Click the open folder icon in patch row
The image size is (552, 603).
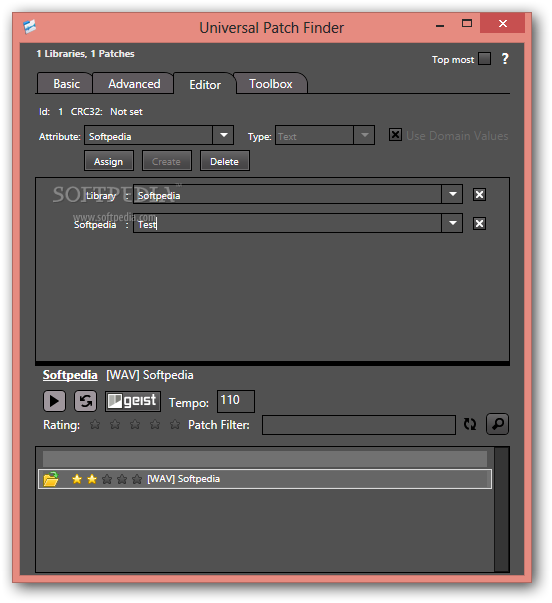(51, 479)
